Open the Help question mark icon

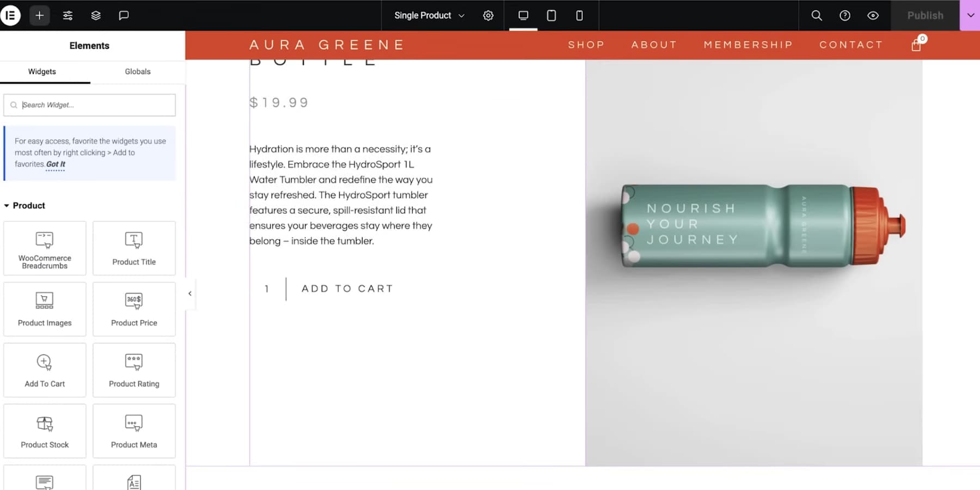pos(845,15)
